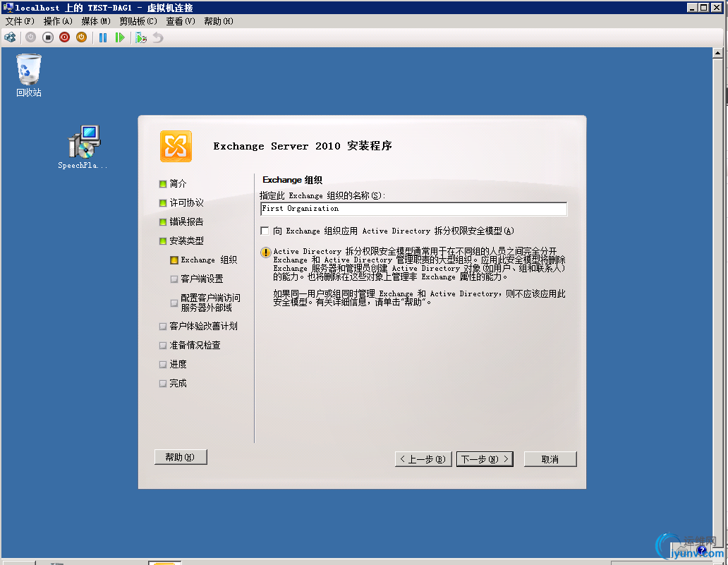728x565 pixels.
Task: Select the 许可协议 step
Action: point(181,203)
